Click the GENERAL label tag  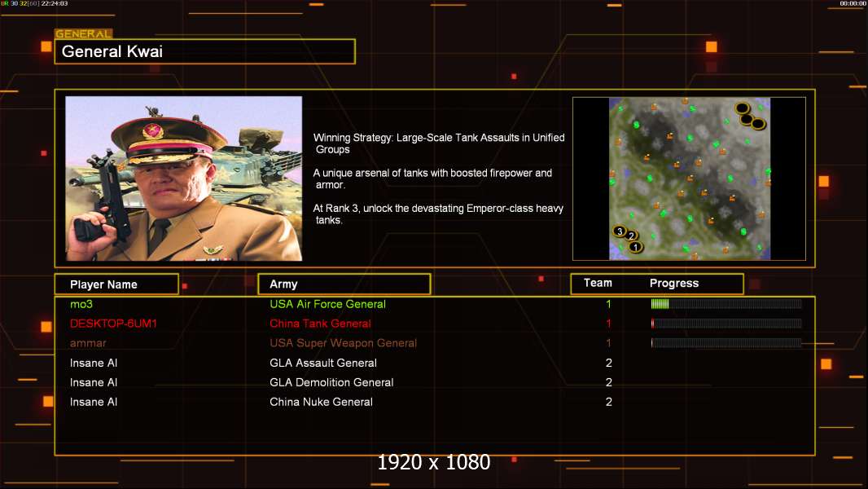click(x=84, y=33)
